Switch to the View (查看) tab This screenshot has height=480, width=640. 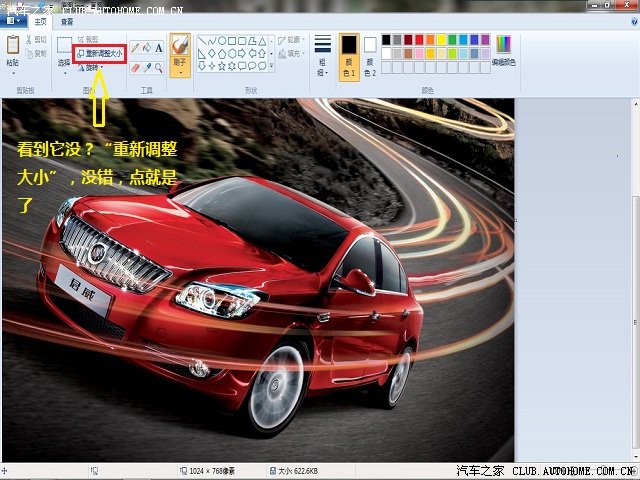click(x=66, y=20)
